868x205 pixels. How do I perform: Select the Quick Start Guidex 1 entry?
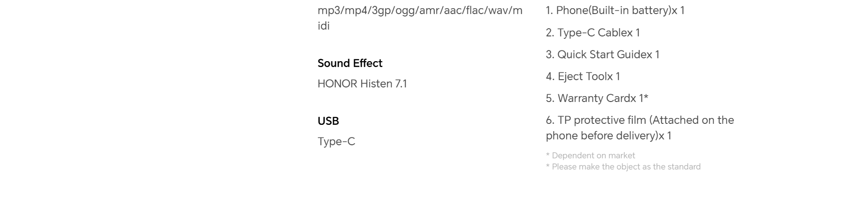(x=603, y=54)
